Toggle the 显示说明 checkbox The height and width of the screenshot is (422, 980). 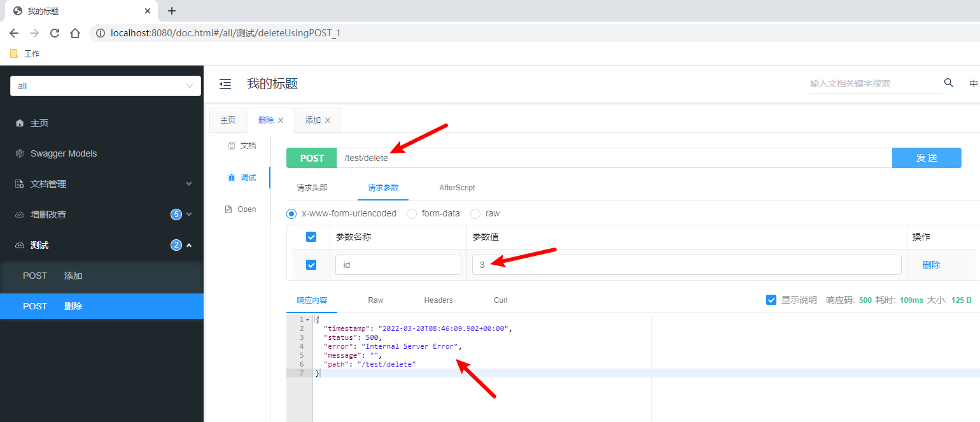771,300
